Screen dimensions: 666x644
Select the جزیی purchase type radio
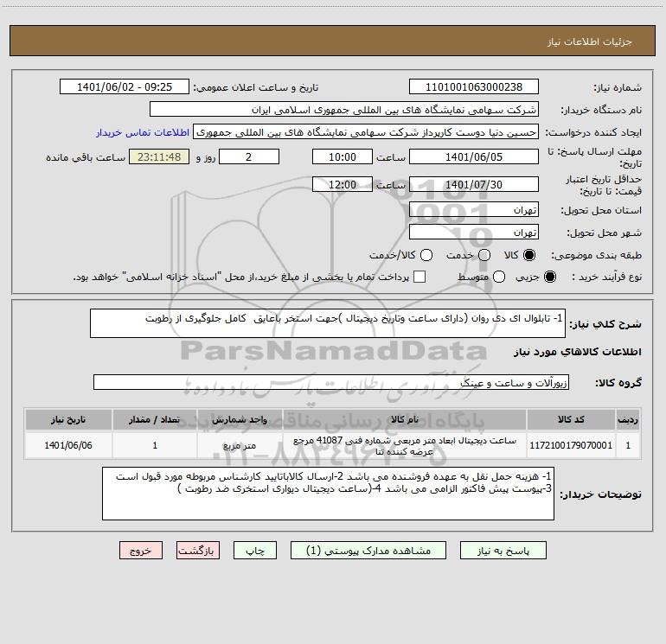point(549,277)
